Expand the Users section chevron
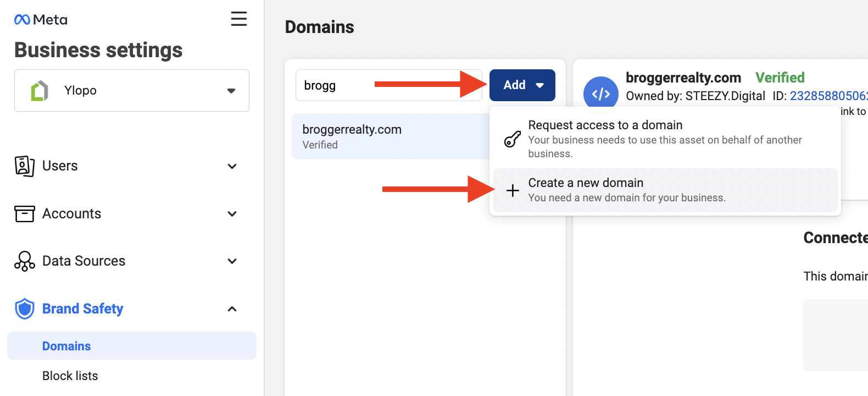The height and width of the screenshot is (396, 868). click(232, 166)
